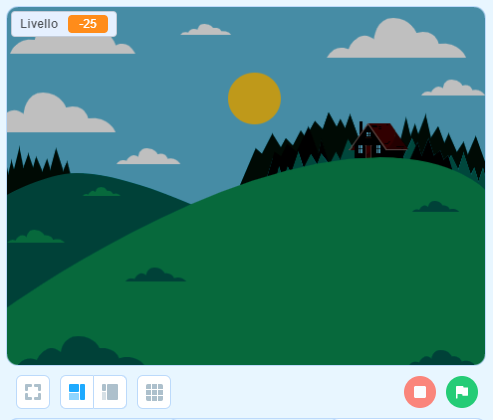
Task: Click the small cloud left of the trees
Action: pyautogui.click(x=148, y=156)
